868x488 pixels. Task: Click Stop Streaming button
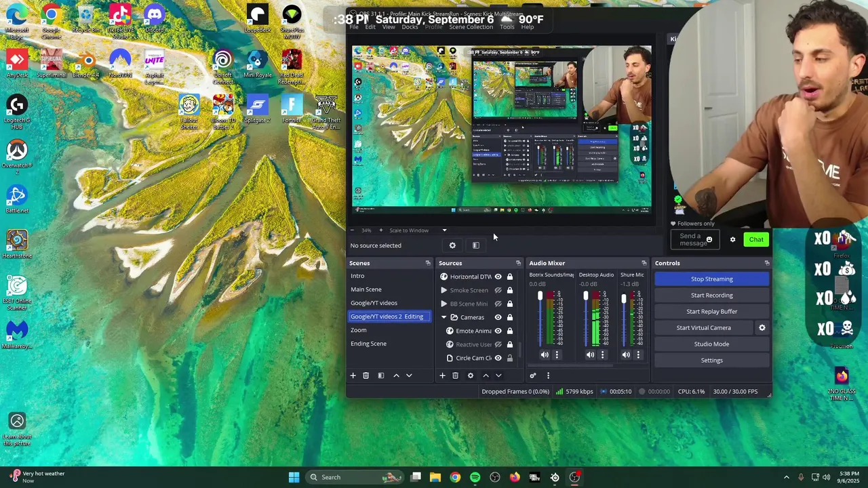click(x=711, y=279)
